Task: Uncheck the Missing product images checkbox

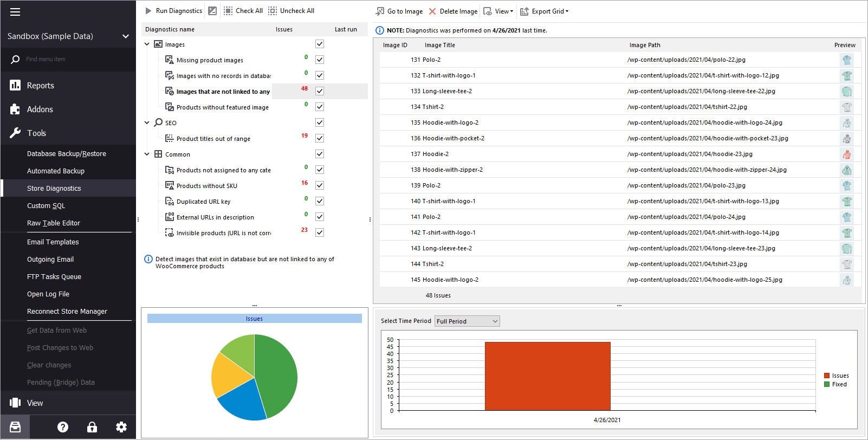Action: pos(320,60)
